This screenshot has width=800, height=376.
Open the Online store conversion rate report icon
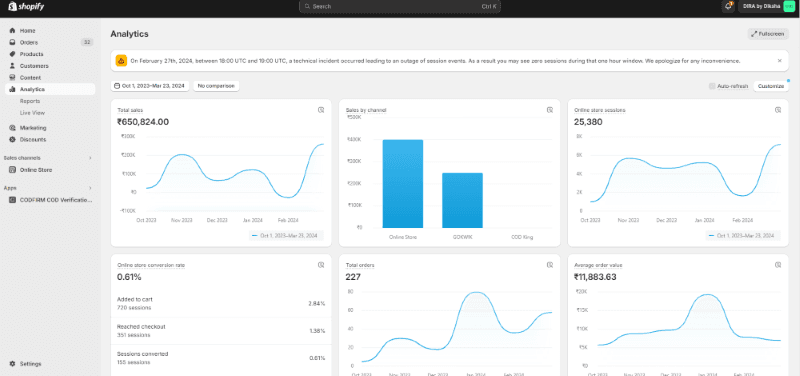[321, 265]
